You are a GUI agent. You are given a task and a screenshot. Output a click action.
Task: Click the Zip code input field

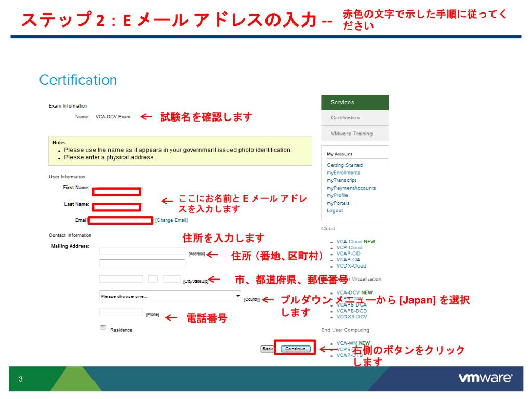pyautogui.click(x=171, y=278)
